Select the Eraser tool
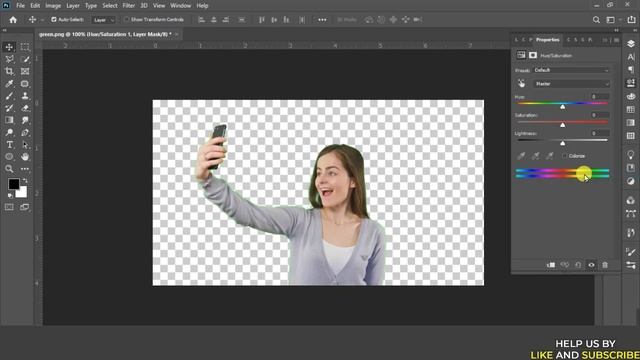640x360 pixels. [x=25, y=108]
